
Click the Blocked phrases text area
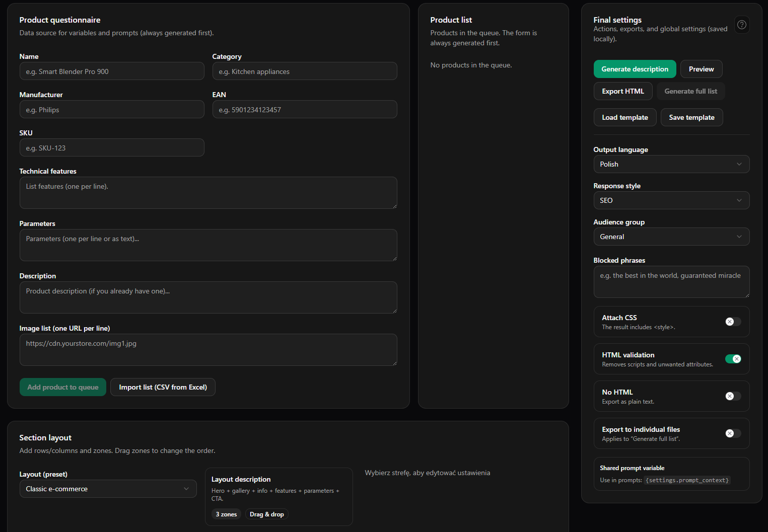[x=671, y=282]
